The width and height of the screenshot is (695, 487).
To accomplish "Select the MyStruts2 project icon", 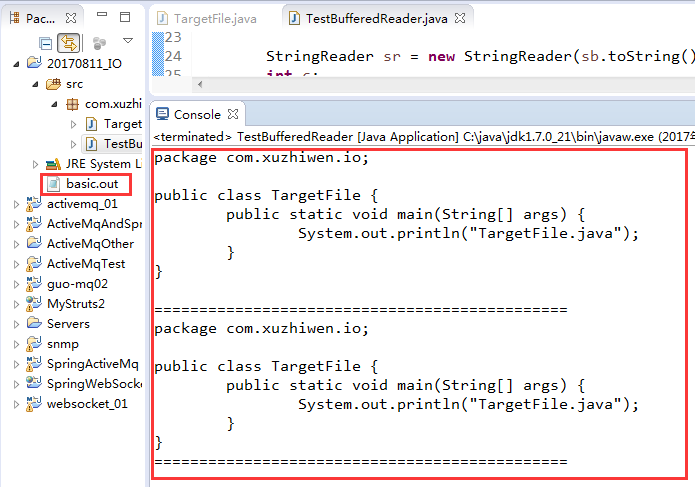I will coord(34,304).
